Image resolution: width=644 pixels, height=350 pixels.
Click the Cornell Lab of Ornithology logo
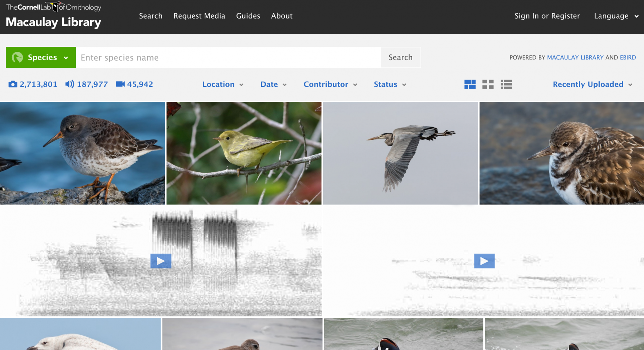tap(54, 7)
